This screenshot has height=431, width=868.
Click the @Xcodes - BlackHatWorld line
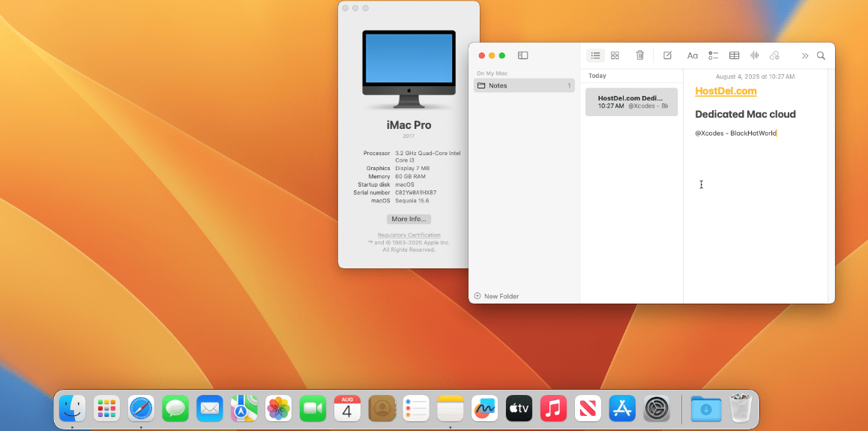tap(735, 133)
